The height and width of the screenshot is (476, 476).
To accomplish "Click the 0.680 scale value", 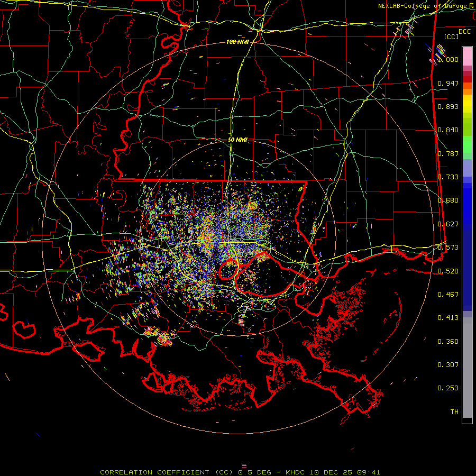I will click(448, 200).
